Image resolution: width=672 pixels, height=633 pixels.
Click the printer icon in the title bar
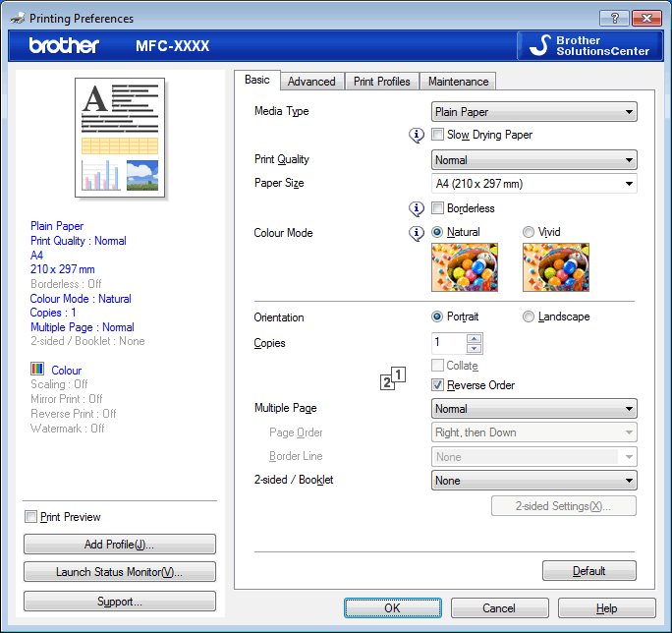[x=18, y=19]
